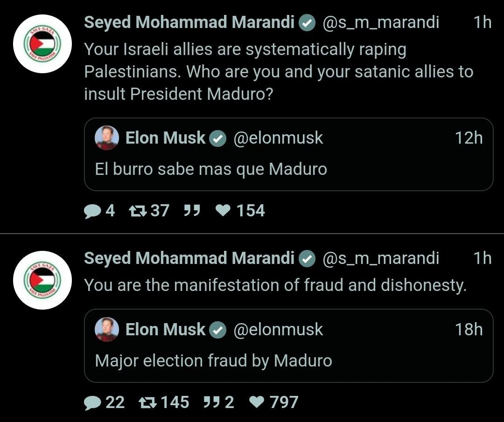504x422 pixels.
Task: Open the quoted tweet "El burro sabe mas que Maduro"
Action: point(211,169)
